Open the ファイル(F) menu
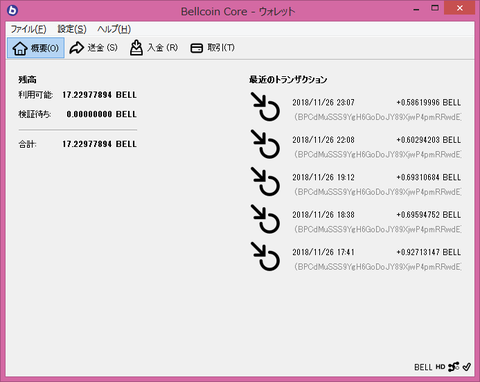Image resolution: width=480 pixels, height=382 pixels. pyautogui.click(x=28, y=29)
